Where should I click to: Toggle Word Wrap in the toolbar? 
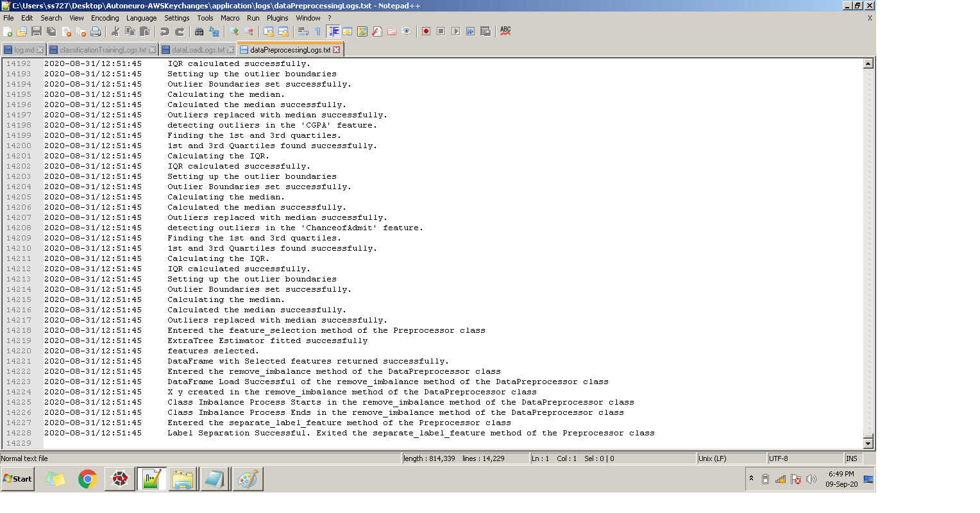point(303,31)
